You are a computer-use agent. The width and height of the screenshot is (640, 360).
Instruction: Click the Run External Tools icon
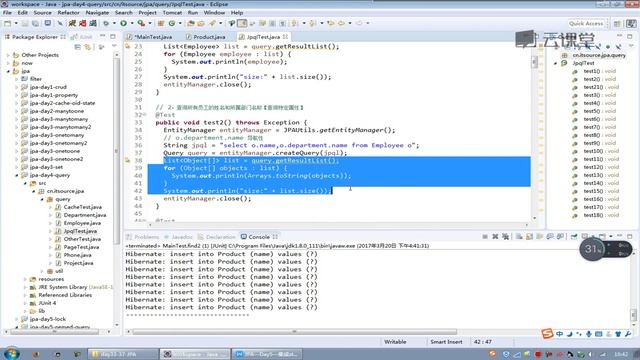tap(141, 24)
